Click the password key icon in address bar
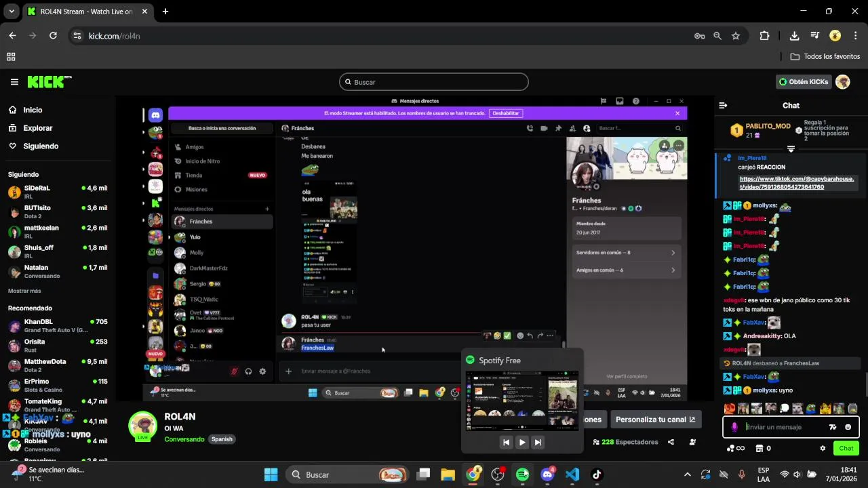Screen dimensions: 868x488 click(x=699, y=36)
